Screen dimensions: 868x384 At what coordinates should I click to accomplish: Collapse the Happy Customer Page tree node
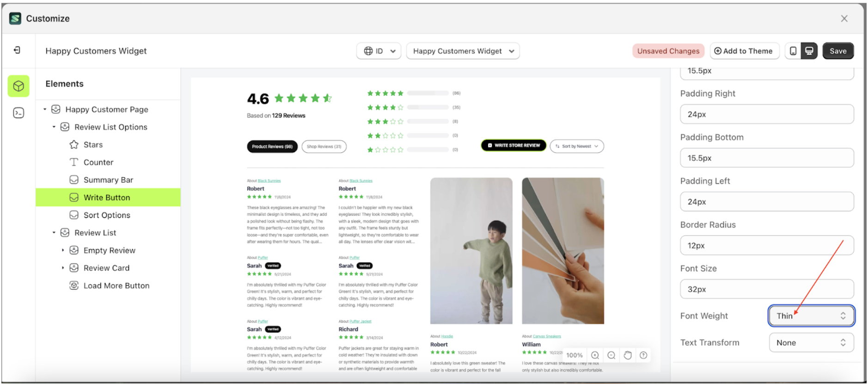pos(45,110)
